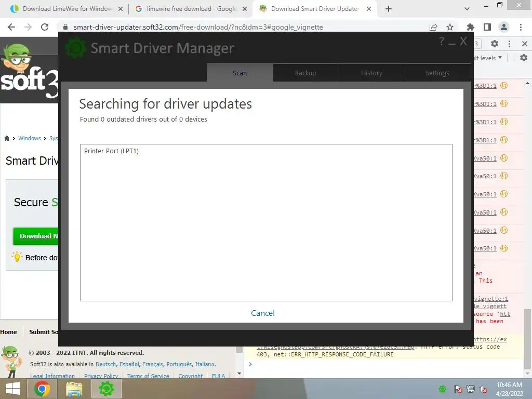Open the History tab

[371, 73]
